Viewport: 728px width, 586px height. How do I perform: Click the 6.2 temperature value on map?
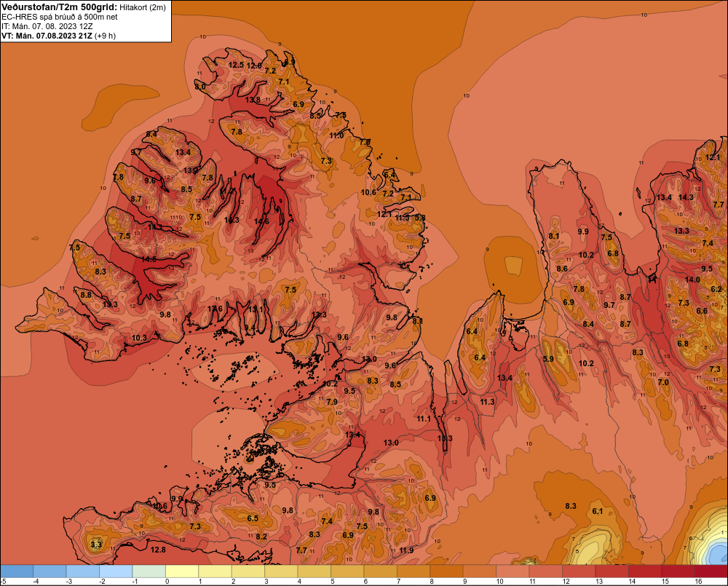coord(716,289)
